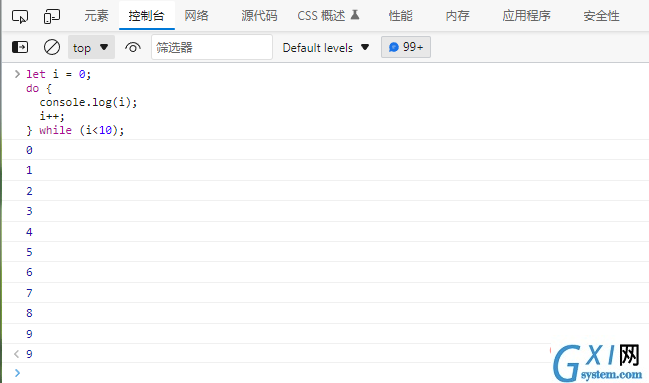Screen dimensions: 649x383
Task: Click the console.log(i); code line
Action: tap(88, 102)
